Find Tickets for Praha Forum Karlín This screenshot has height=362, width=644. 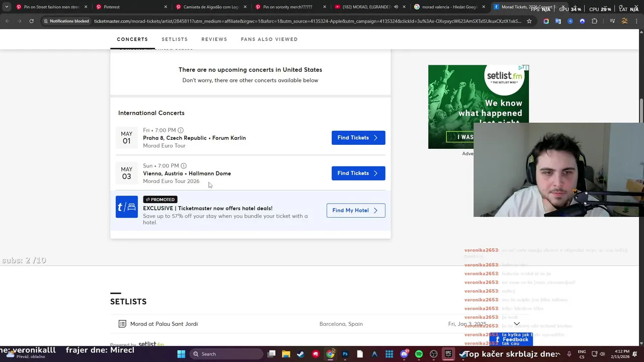tap(358, 138)
